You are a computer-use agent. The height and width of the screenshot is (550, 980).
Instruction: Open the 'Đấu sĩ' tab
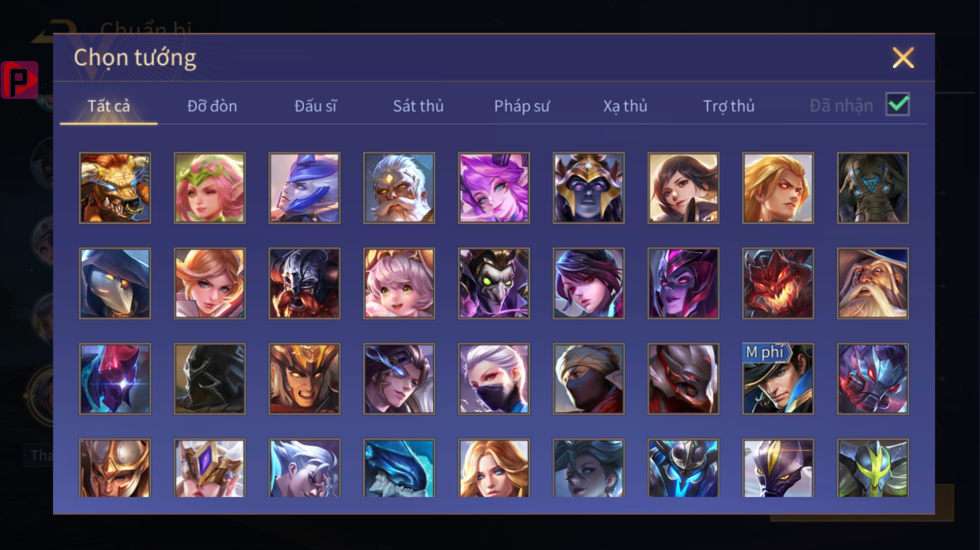click(x=316, y=106)
